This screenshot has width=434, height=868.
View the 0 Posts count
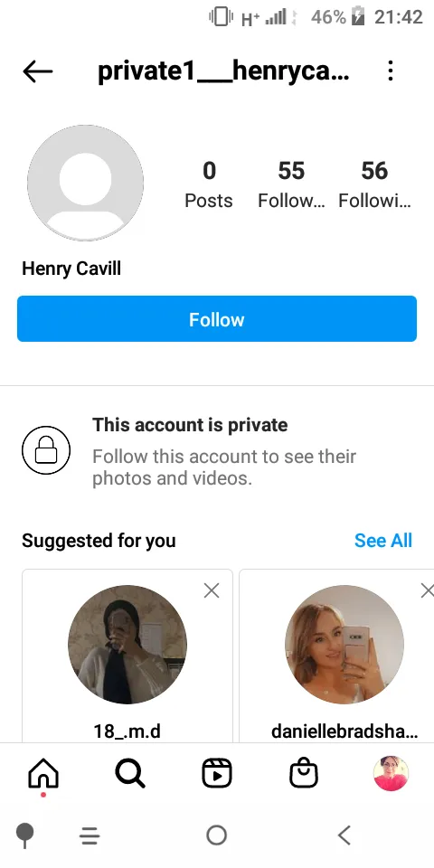[x=209, y=184]
